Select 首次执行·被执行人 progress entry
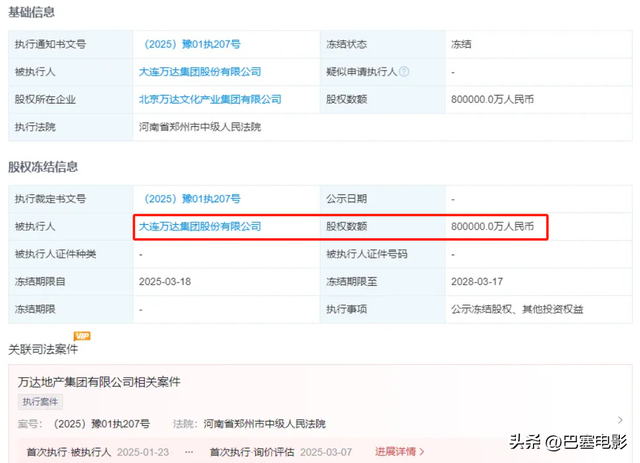 click(x=69, y=452)
